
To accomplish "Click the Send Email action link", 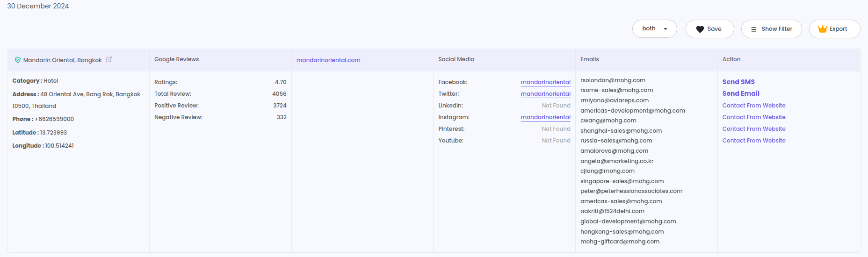I will coord(740,93).
